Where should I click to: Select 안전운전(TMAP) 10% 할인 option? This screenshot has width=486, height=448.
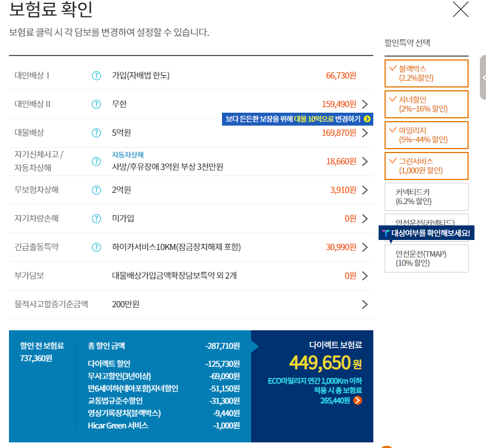tap(426, 258)
